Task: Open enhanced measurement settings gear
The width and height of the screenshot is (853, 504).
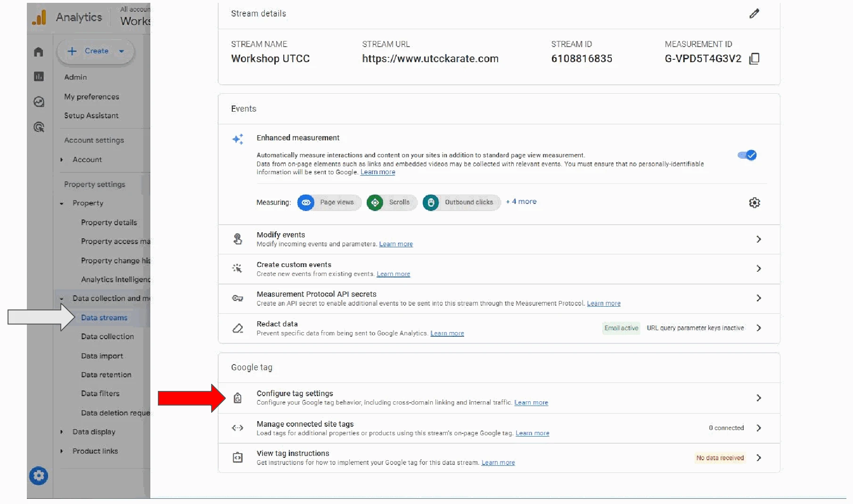Action: pyautogui.click(x=755, y=203)
